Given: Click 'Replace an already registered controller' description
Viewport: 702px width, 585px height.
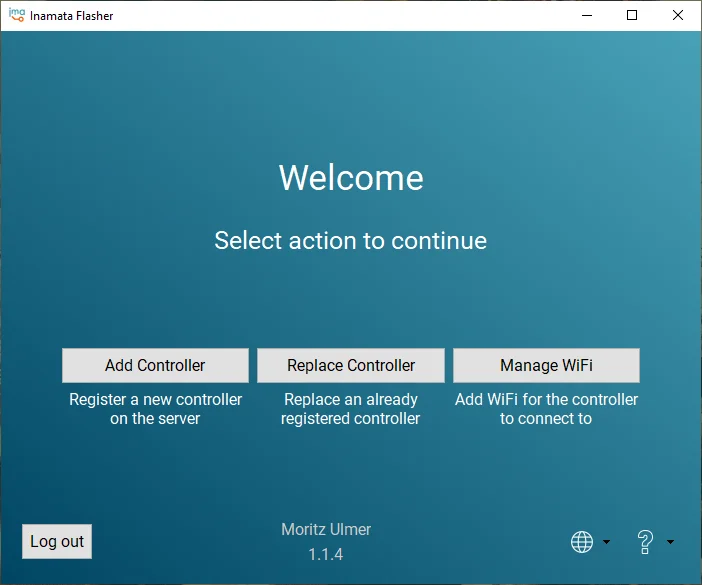Looking at the screenshot, I should [351, 409].
